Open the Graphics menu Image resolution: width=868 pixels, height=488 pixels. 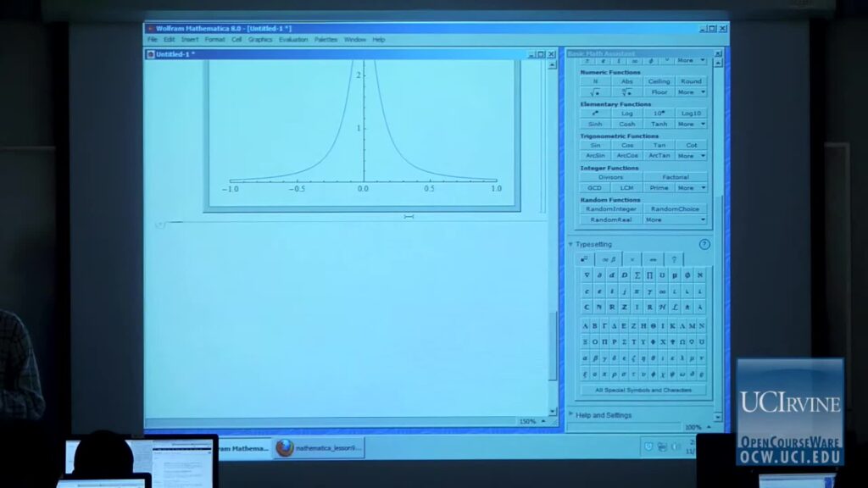[259, 40]
